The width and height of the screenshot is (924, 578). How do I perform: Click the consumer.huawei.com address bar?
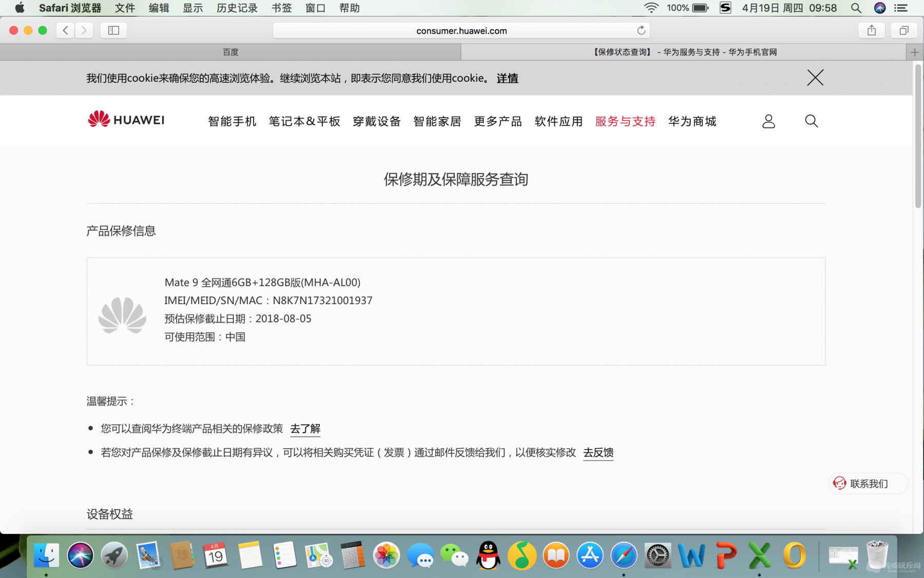(461, 30)
